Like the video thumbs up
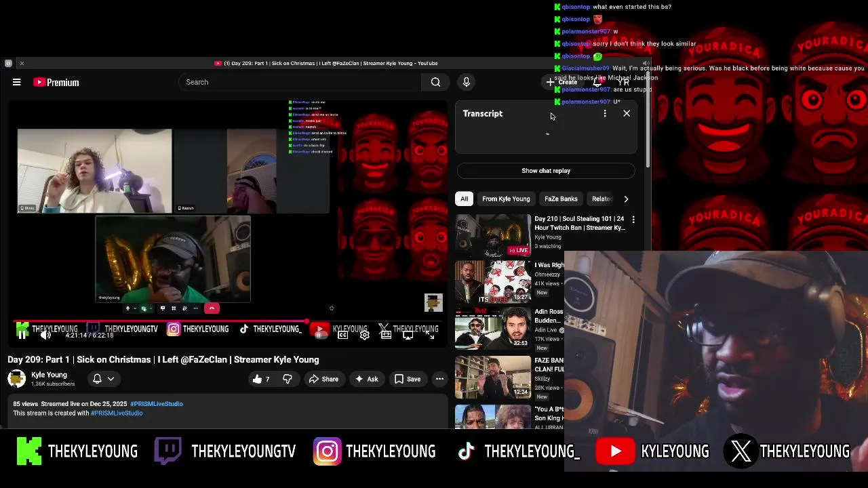Screen dimensions: 868x488 261,379
